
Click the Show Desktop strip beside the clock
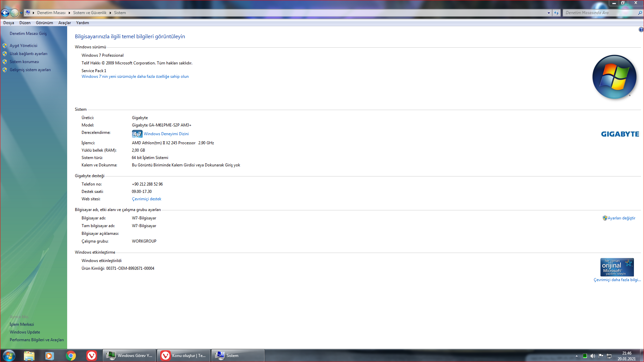641,356
